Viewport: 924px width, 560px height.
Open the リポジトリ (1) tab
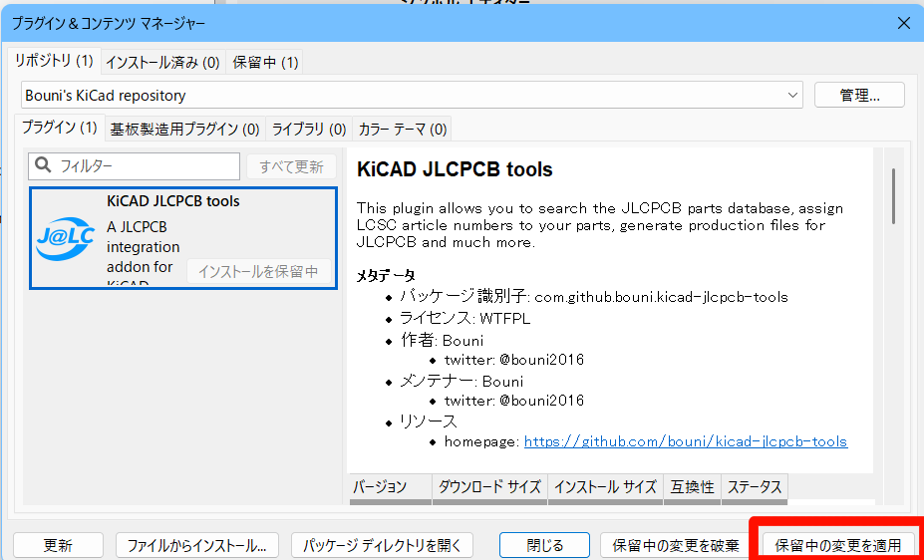click(x=54, y=61)
